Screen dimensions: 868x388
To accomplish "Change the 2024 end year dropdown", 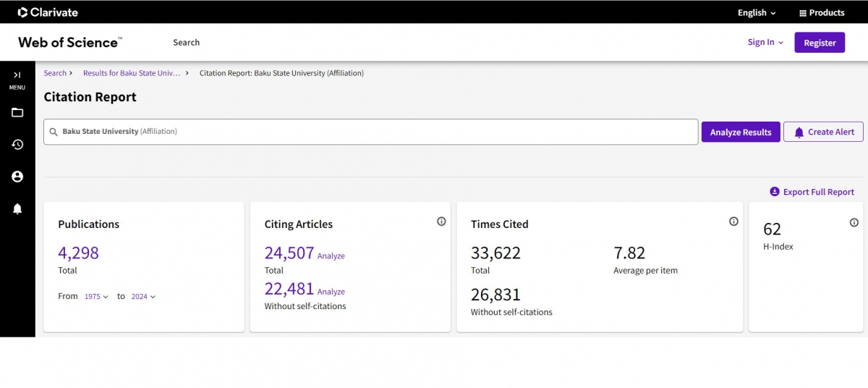I will [x=143, y=297].
